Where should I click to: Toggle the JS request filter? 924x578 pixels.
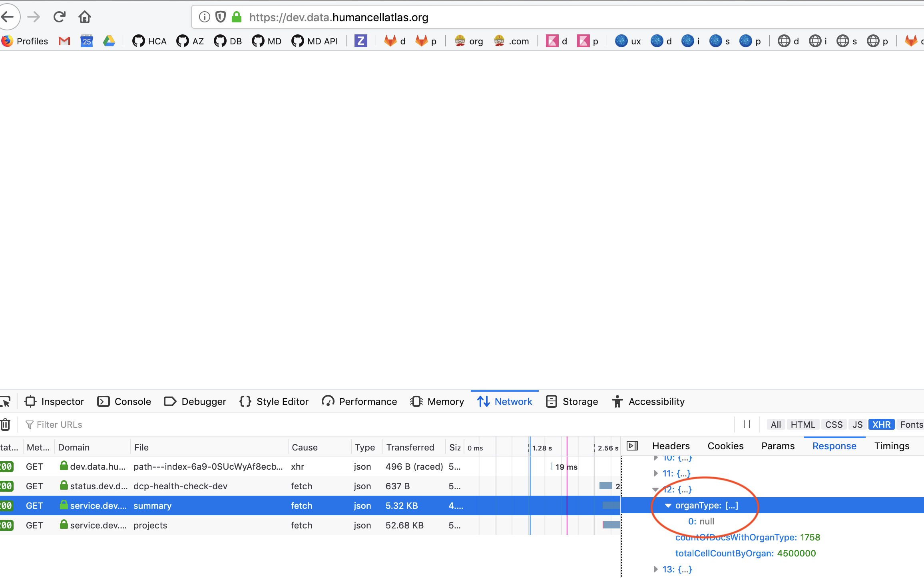(857, 424)
